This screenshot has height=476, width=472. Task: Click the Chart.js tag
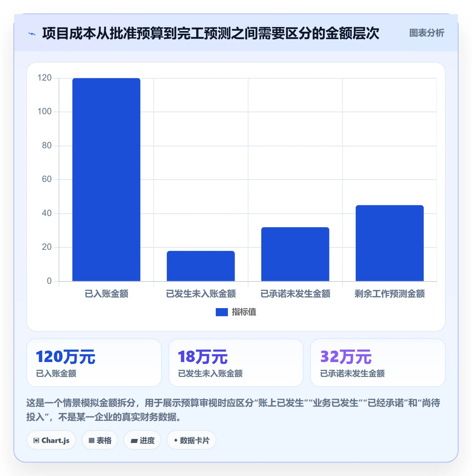(51, 440)
